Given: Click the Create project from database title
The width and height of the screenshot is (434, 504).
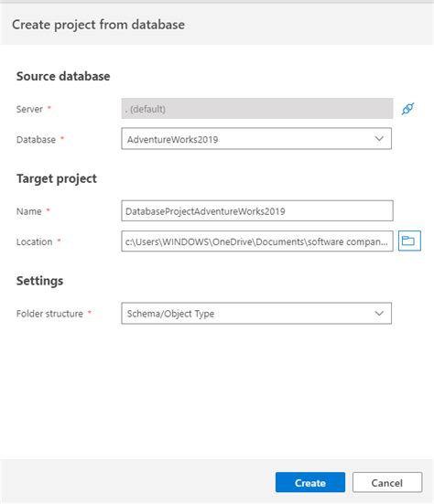Looking at the screenshot, I should coord(99,25).
